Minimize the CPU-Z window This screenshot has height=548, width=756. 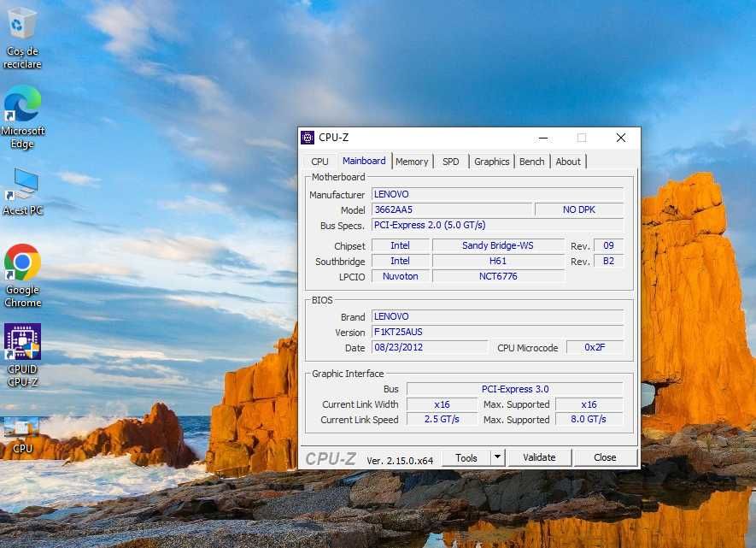pos(543,138)
